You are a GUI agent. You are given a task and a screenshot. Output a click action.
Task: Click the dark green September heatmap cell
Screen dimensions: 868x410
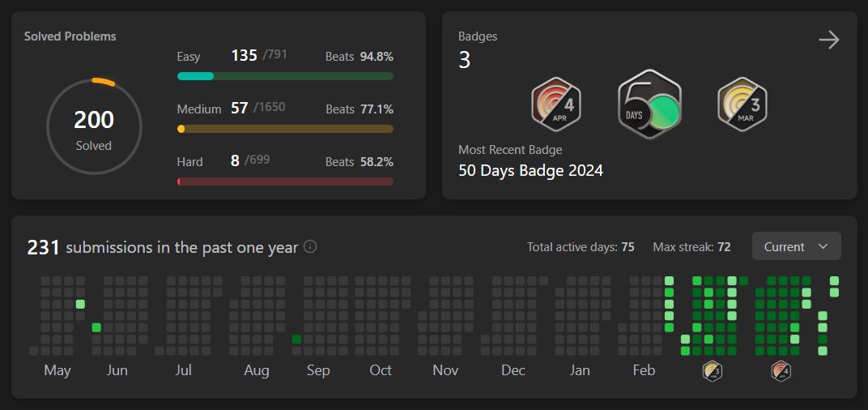(x=297, y=340)
